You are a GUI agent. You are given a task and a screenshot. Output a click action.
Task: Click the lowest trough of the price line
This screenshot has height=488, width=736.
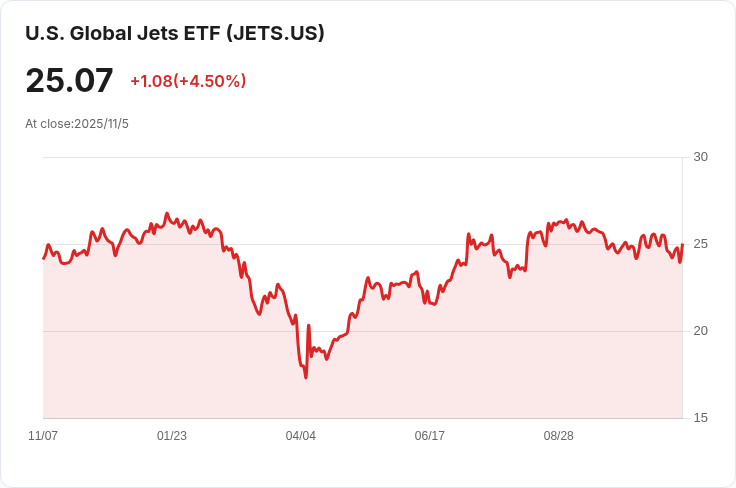(x=305, y=377)
